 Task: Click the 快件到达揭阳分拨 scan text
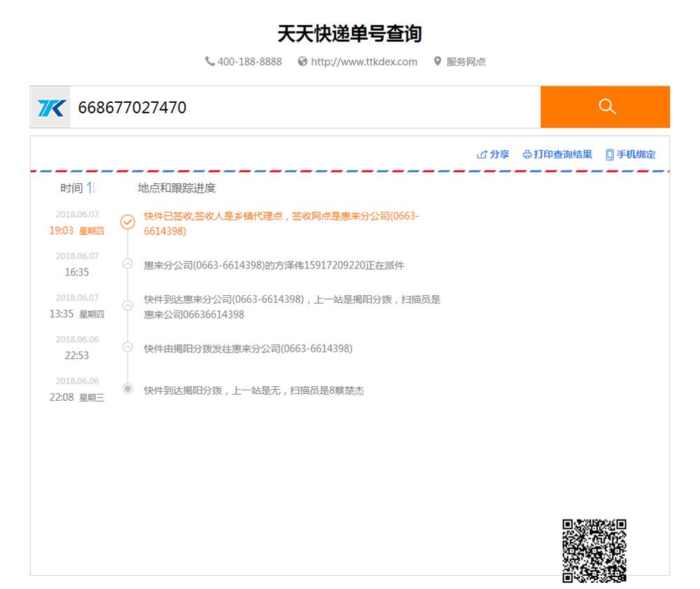tap(254, 390)
